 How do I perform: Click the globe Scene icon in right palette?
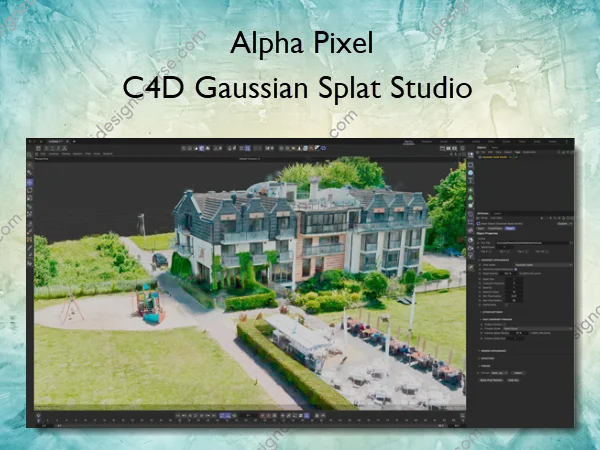pyautogui.click(x=470, y=240)
